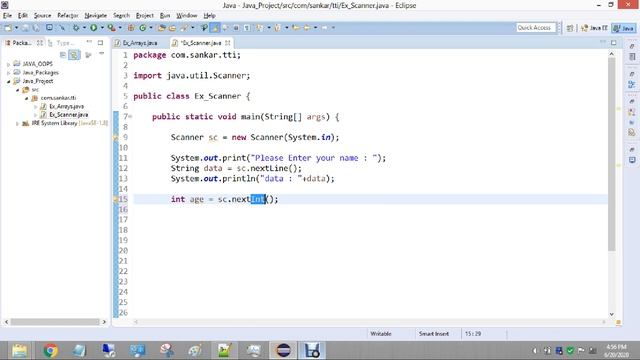640x360 pixels.
Task: Open dropdown arrow next to New icon
Action: pos(16,28)
